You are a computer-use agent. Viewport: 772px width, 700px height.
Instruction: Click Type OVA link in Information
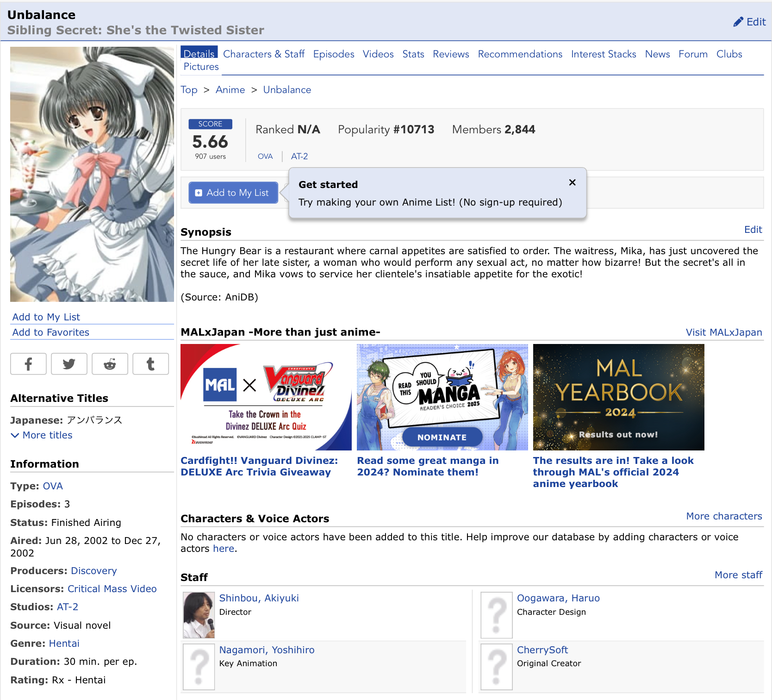53,486
